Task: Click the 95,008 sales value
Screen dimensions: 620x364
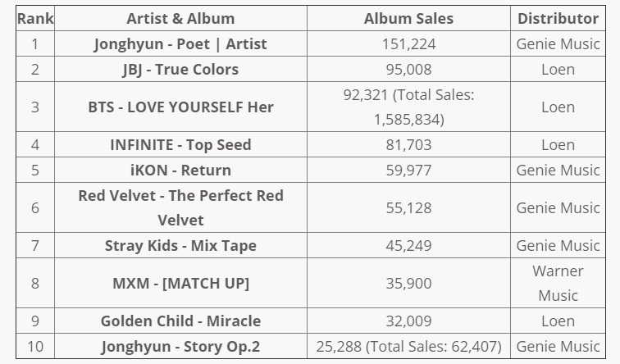Action: click(408, 69)
